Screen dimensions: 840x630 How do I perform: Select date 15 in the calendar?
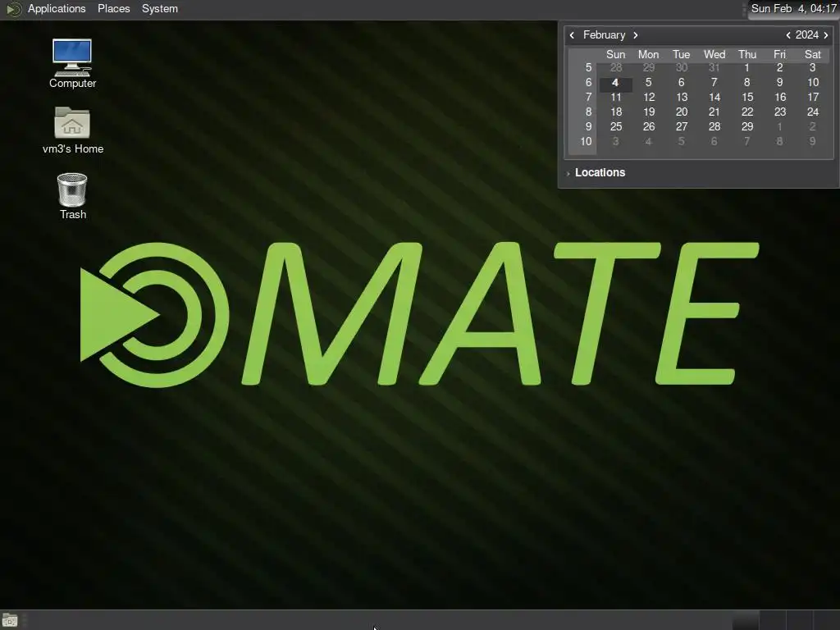pyautogui.click(x=747, y=97)
